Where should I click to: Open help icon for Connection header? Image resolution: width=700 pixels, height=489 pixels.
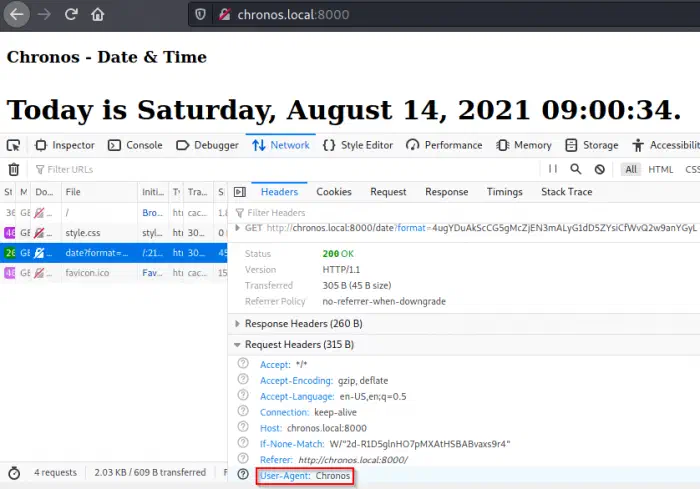(243, 411)
